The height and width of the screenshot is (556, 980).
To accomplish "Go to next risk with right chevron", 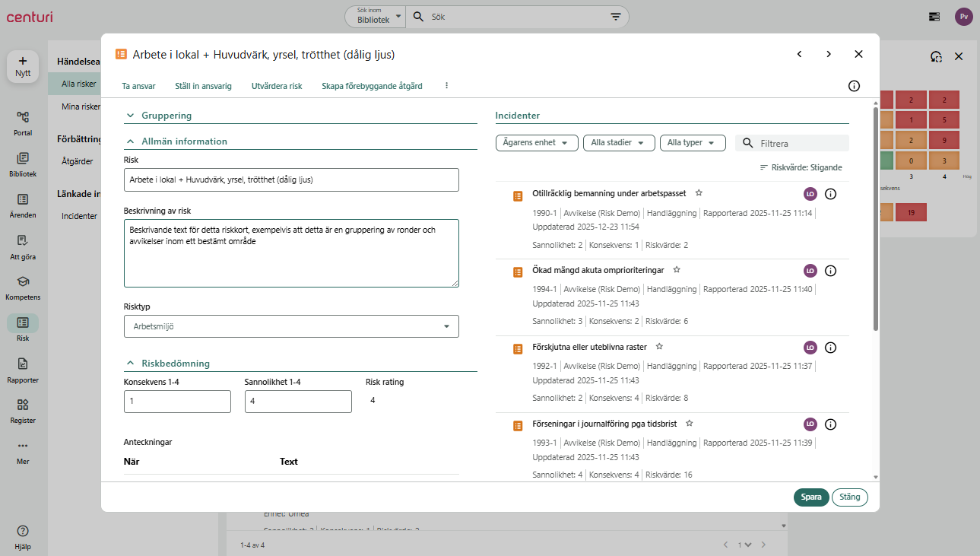I will coord(829,54).
